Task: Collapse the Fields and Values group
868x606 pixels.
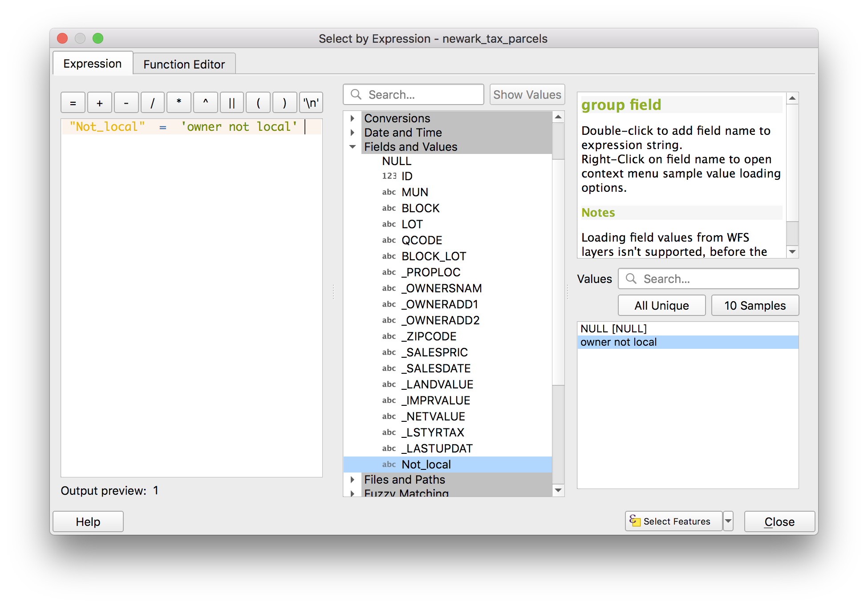Action: (x=353, y=147)
